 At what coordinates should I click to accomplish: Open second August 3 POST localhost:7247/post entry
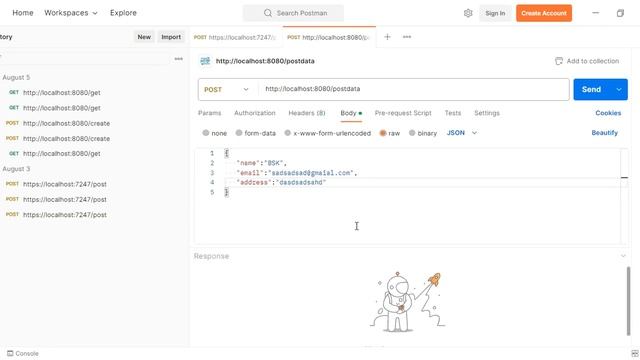click(64, 200)
